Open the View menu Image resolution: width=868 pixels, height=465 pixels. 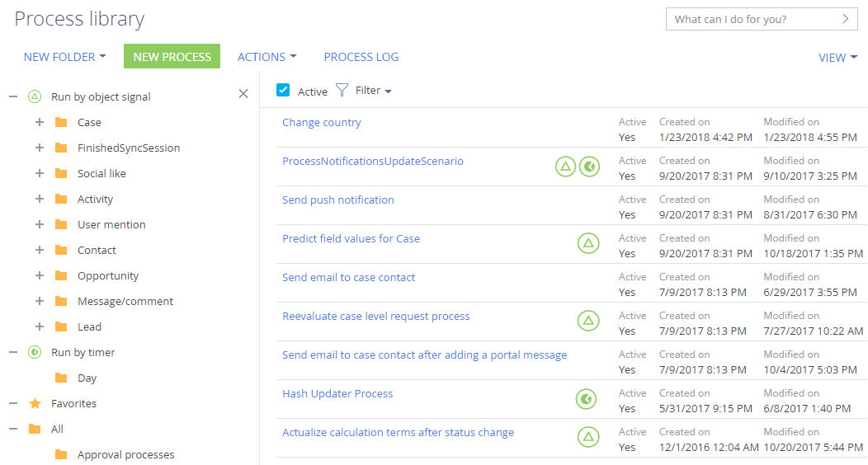(x=837, y=58)
